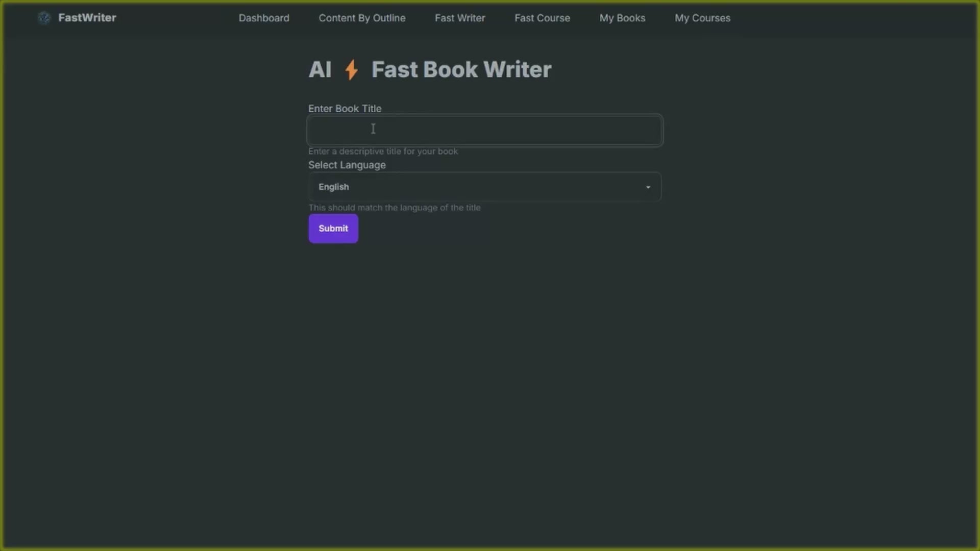Go to Content By Outline
Viewport: 980px width, 551px height.
coord(362,18)
